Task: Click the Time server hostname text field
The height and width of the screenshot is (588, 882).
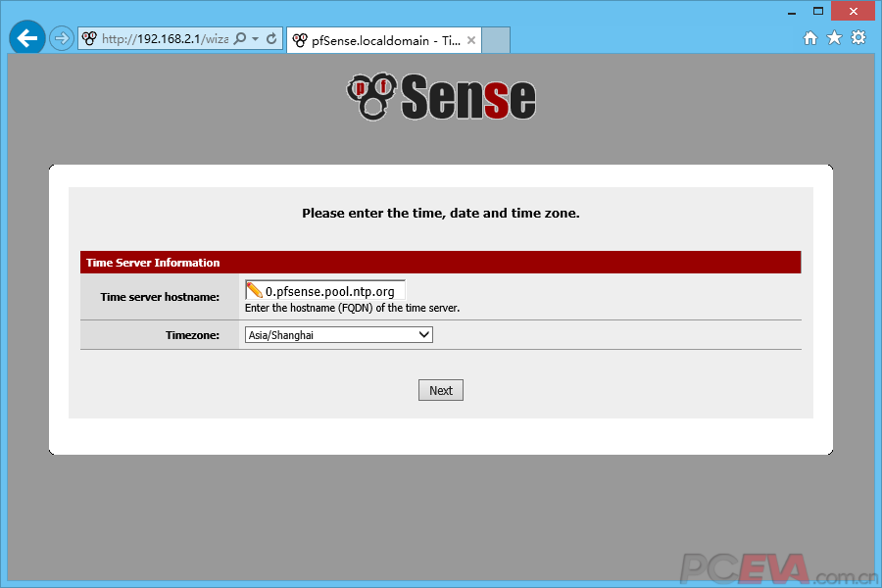Action: pos(333,291)
